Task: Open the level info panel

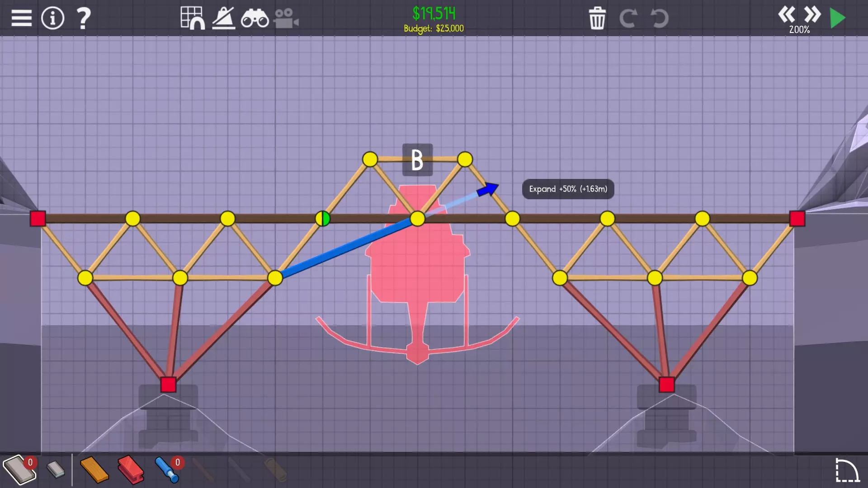Action: (52, 18)
